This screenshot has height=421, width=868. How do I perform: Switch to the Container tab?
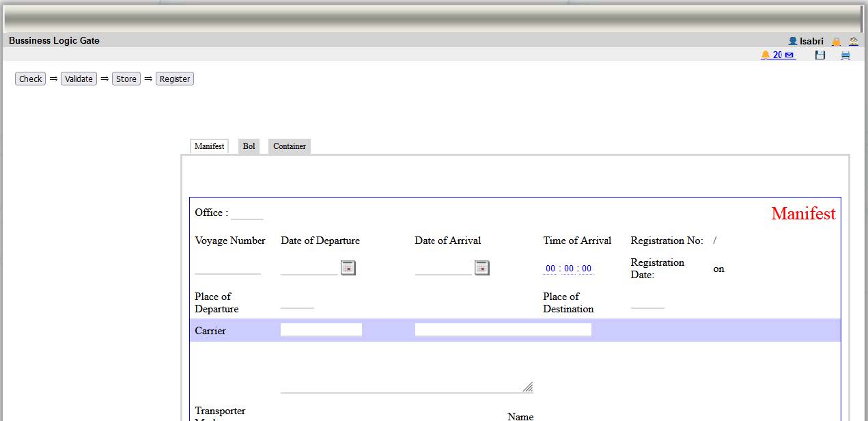pyautogui.click(x=290, y=146)
